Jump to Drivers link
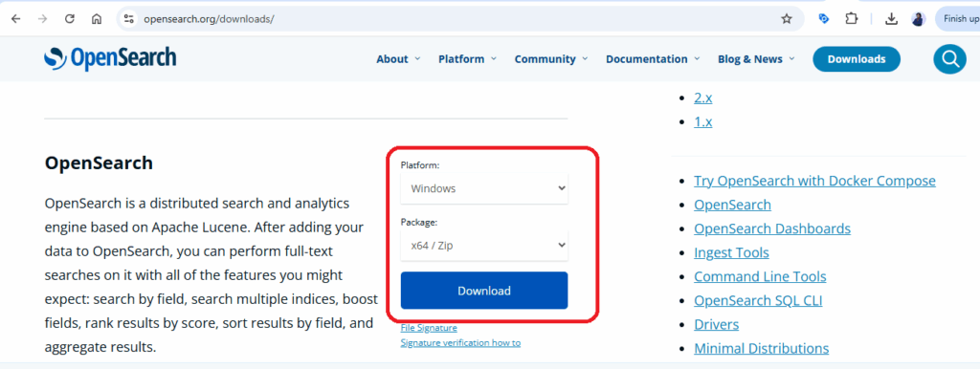The width and height of the screenshot is (980, 369). (716, 325)
